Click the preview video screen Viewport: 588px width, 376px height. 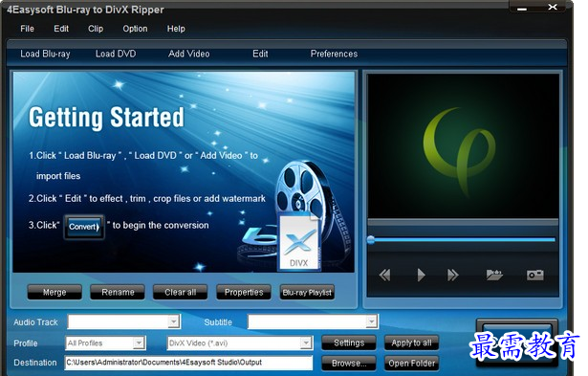click(x=463, y=146)
